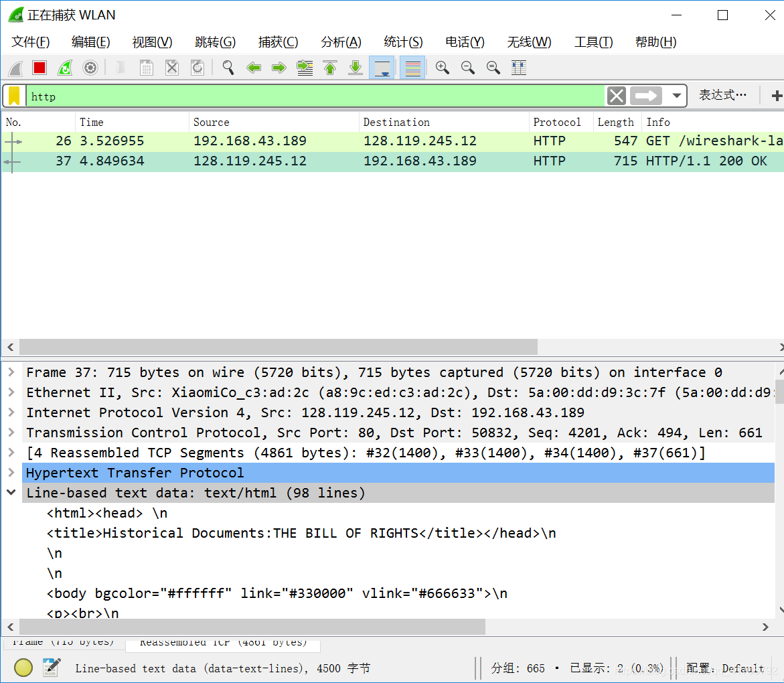Open the 表达式 filter expression dialog
Viewport: 784px width, 683px height.
(x=722, y=95)
